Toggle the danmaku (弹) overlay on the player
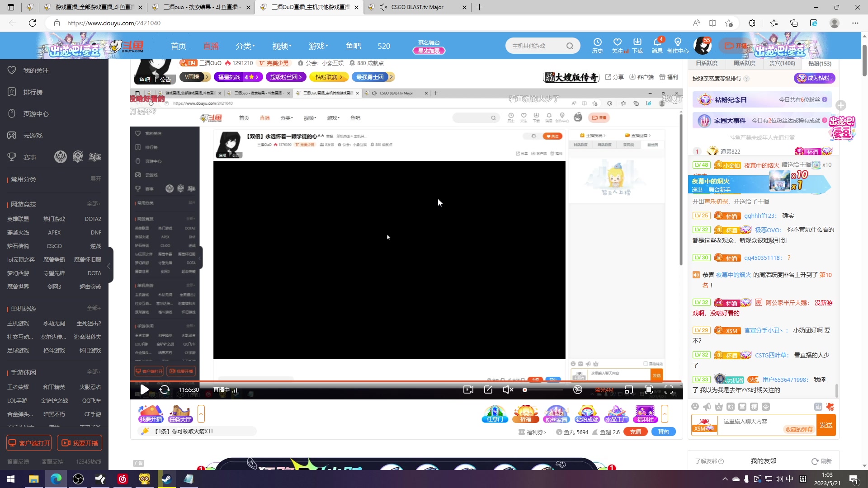The height and width of the screenshot is (488, 868). pos(578,389)
